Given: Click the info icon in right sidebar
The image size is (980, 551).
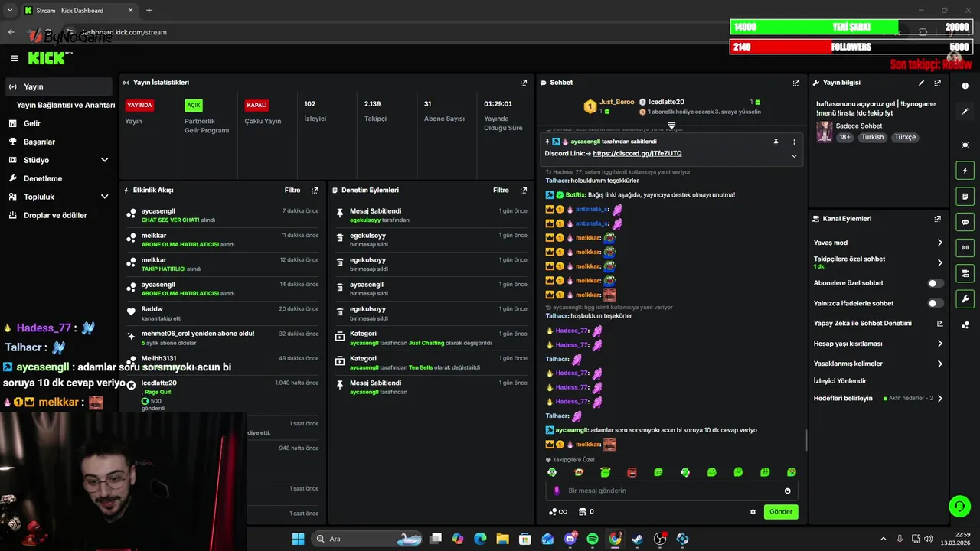Looking at the screenshot, I should 965,86.
